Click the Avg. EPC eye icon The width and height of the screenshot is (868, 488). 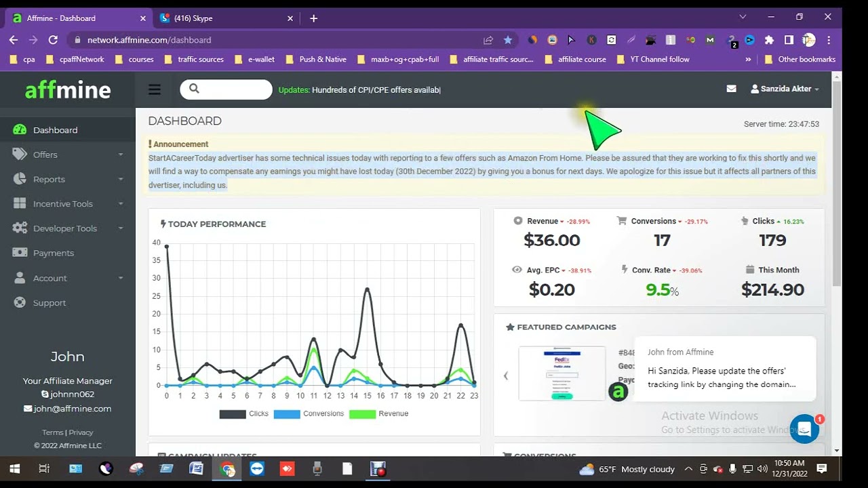tap(517, 270)
